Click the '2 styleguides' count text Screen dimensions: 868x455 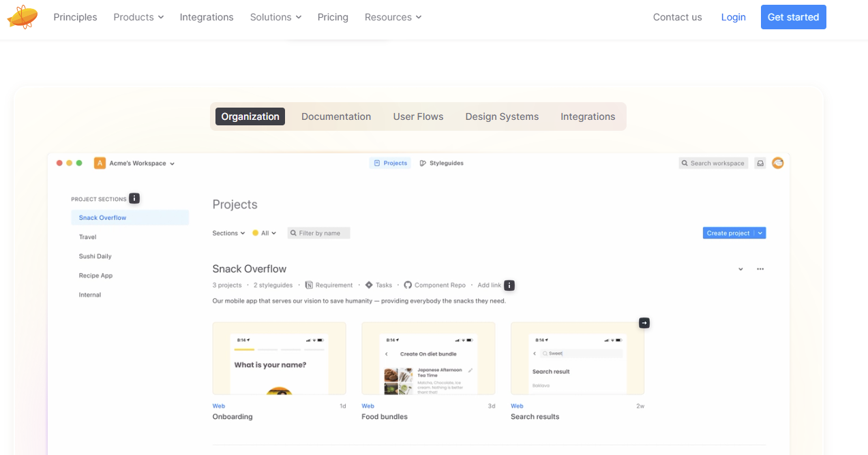tap(273, 285)
